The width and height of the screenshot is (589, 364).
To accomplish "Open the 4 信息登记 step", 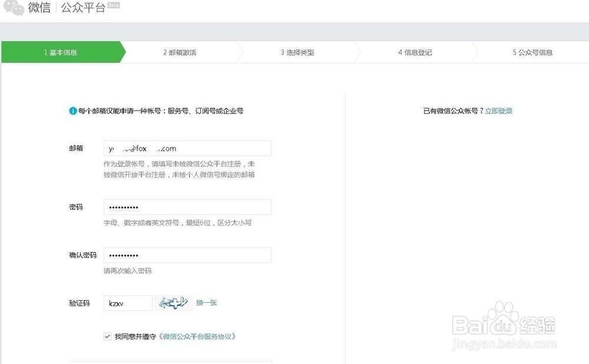I will tap(416, 52).
